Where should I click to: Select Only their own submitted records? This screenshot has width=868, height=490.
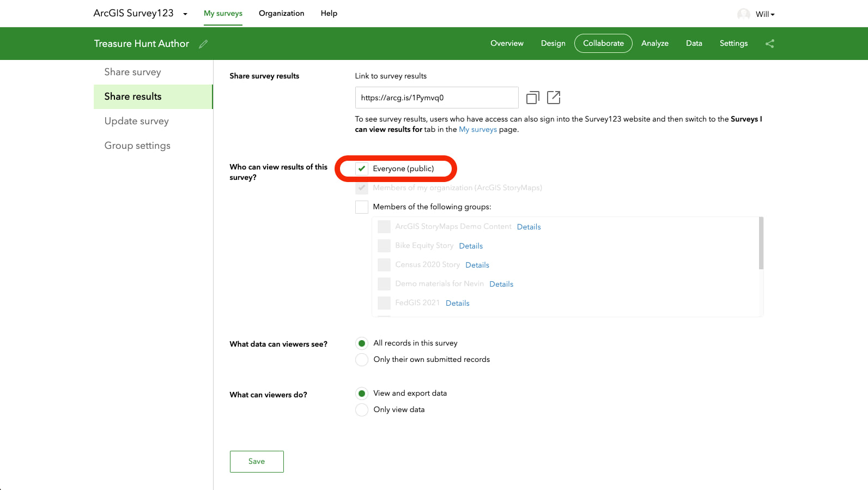(361, 360)
